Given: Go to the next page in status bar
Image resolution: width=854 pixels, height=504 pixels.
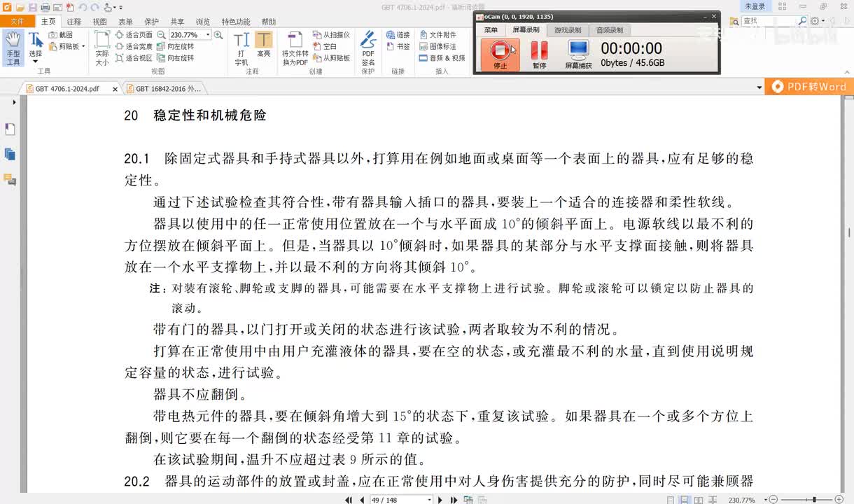Looking at the screenshot, I should (x=440, y=500).
